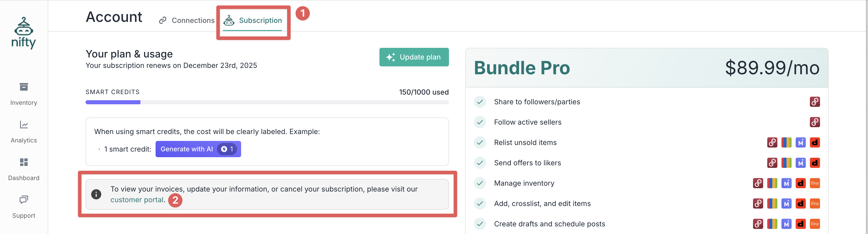868x234 pixels.
Task: Click the nifty robot logo
Action: click(x=24, y=33)
